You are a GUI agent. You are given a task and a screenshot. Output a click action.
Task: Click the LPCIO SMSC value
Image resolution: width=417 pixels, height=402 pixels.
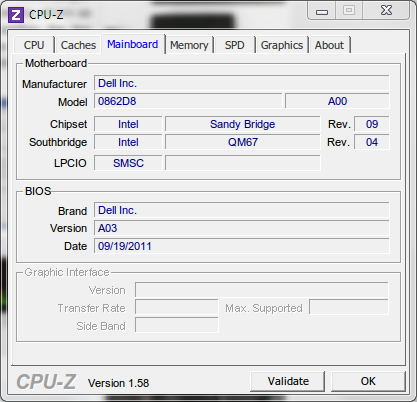click(128, 163)
